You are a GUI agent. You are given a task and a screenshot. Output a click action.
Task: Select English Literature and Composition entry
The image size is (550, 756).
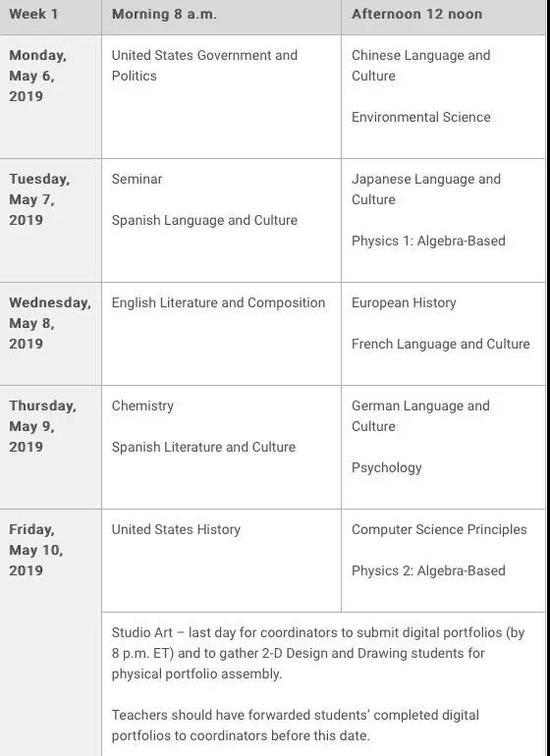[x=218, y=303]
